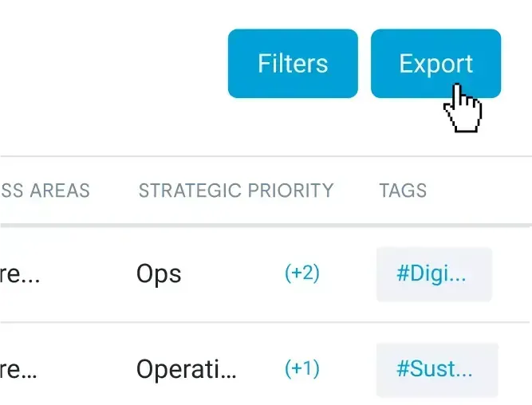Show the (+1) more priorities link

pyautogui.click(x=302, y=369)
